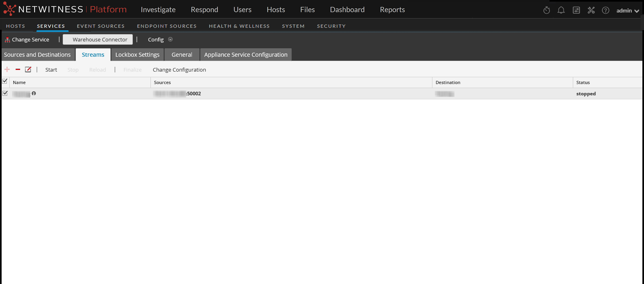Open the Sources and Destinations tab
Viewport: 644px width, 284px height.
(37, 55)
